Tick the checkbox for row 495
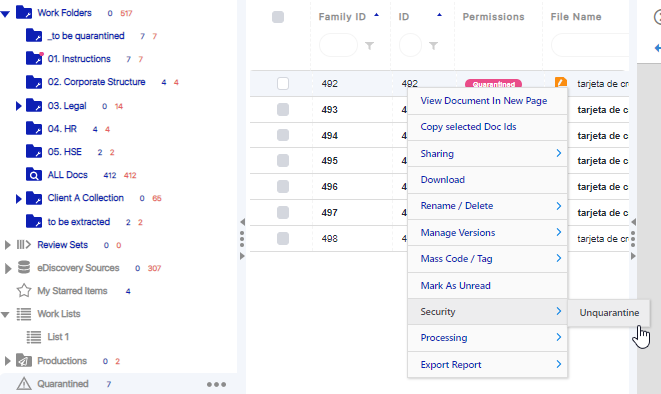This screenshot has height=394, width=661. [283, 161]
